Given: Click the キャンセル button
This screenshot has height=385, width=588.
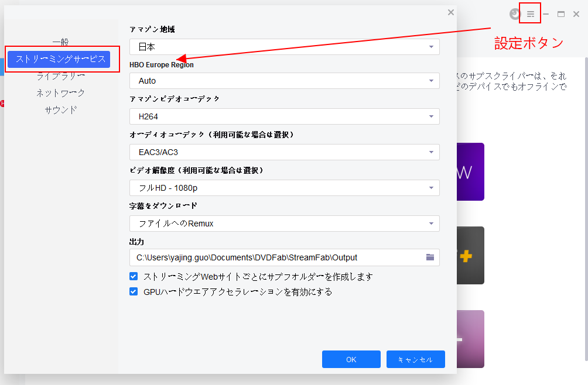Looking at the screenshot, I should 416,359.
